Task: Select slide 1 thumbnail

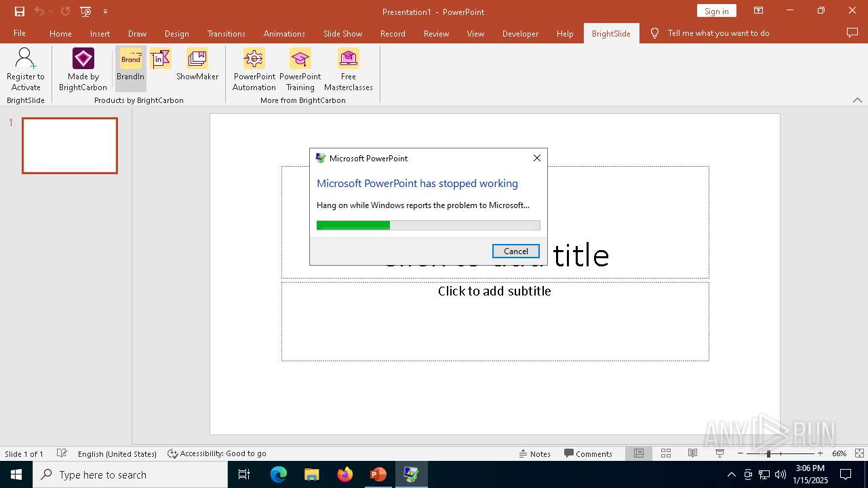Action: pos(70,146)
